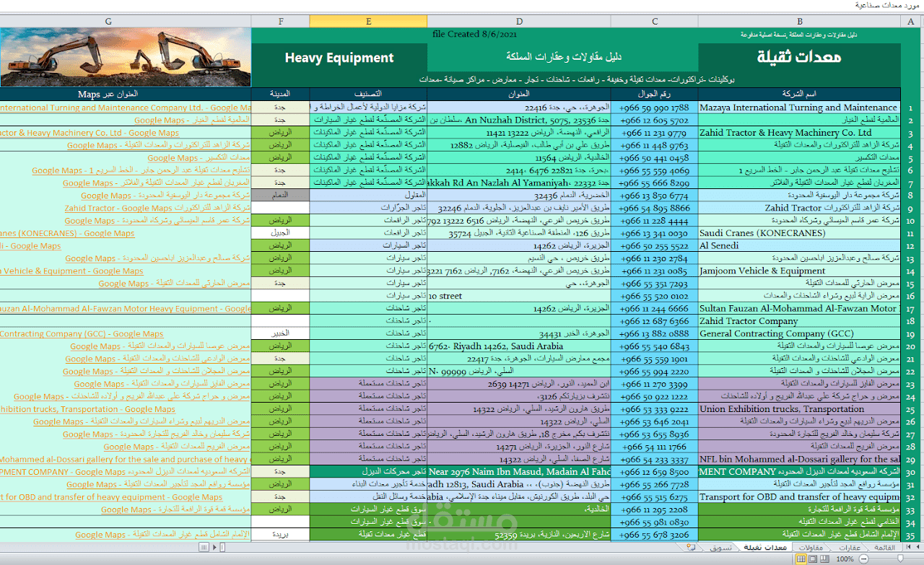Click العنوان عبر Maps column heading
Screen dimensions: 924x565
tap(126, 94)
